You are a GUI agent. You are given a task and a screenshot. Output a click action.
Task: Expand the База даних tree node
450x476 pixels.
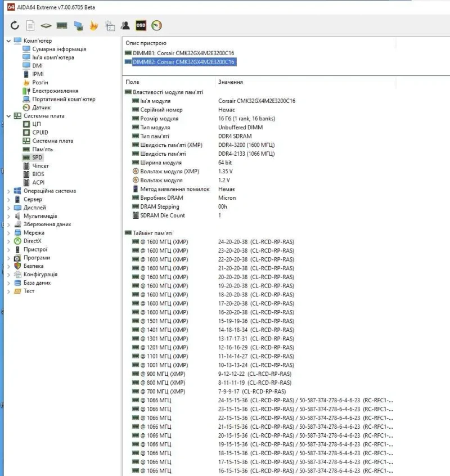[8, 283]
